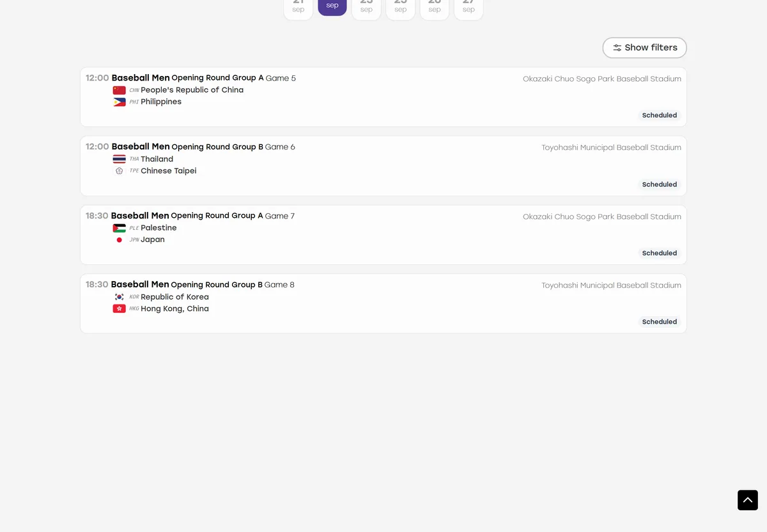767x532 pixels.
Task: Select team name Republic of Korea
Action: coord(174,297)
